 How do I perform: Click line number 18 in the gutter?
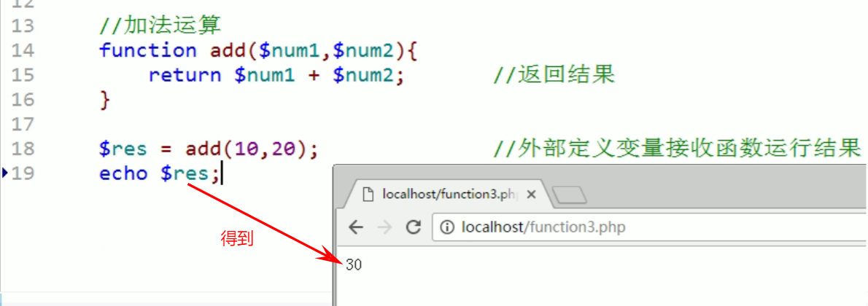23,149
